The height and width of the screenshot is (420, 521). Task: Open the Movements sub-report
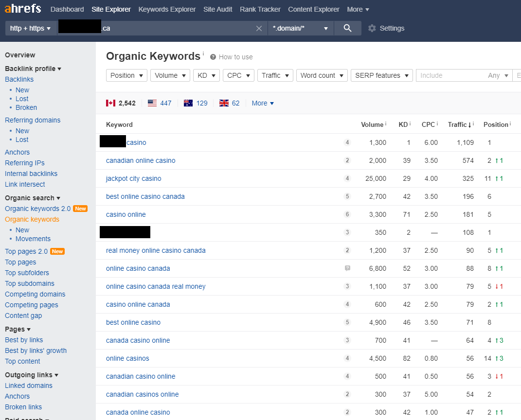tap(33, 239)
